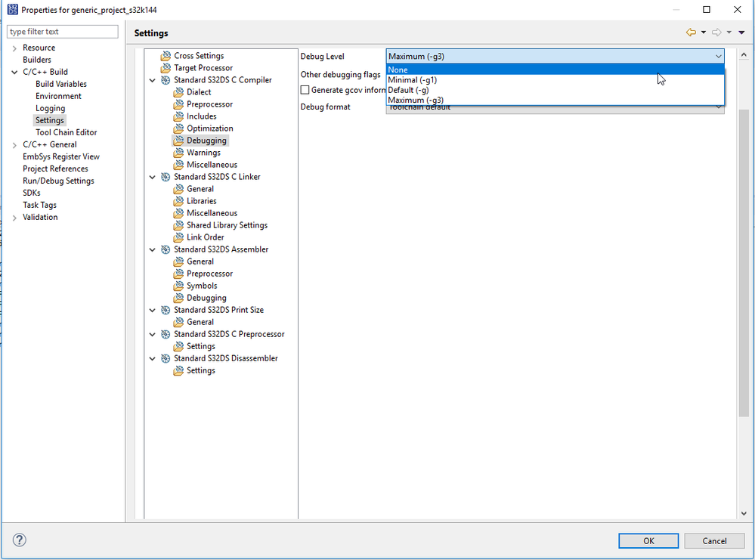Select Tool Chain Editor item
Image resolution: width=755 pixels, height=560 pixels.
(66, 132)
